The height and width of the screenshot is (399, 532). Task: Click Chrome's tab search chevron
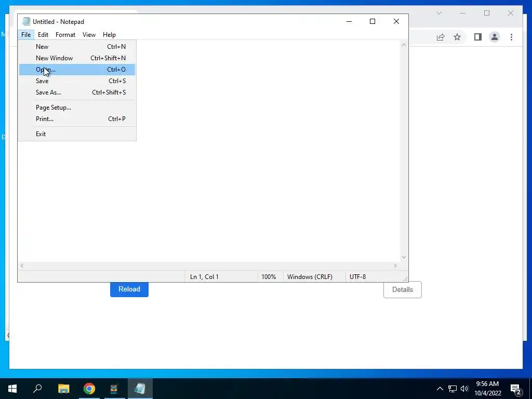[438, 13]
